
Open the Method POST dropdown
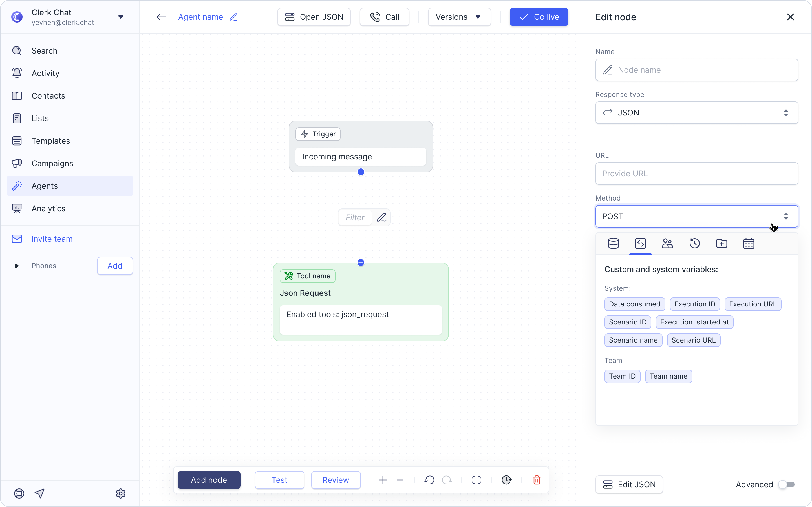pyautogui.click(x=696, y=216)
